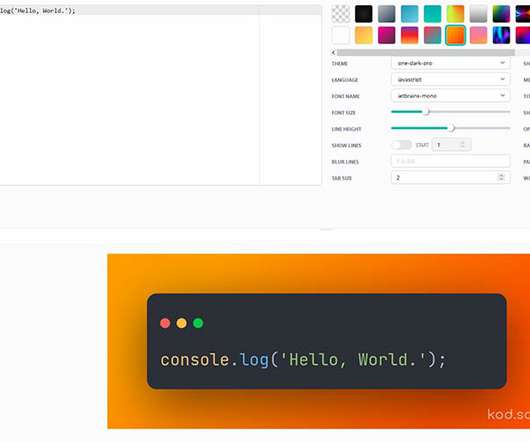Click the highlighted orange gradient swatch
Viewport: 530px width, 442px height.
(x=455, y=35)
